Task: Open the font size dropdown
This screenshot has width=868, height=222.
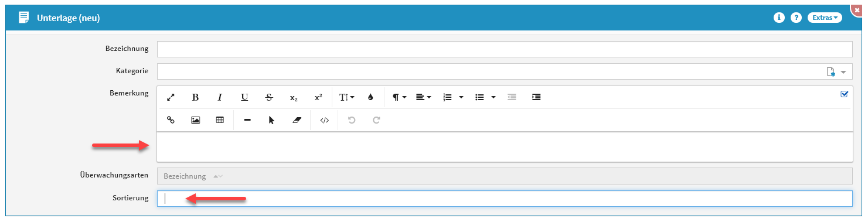Action: click(347, 97)
